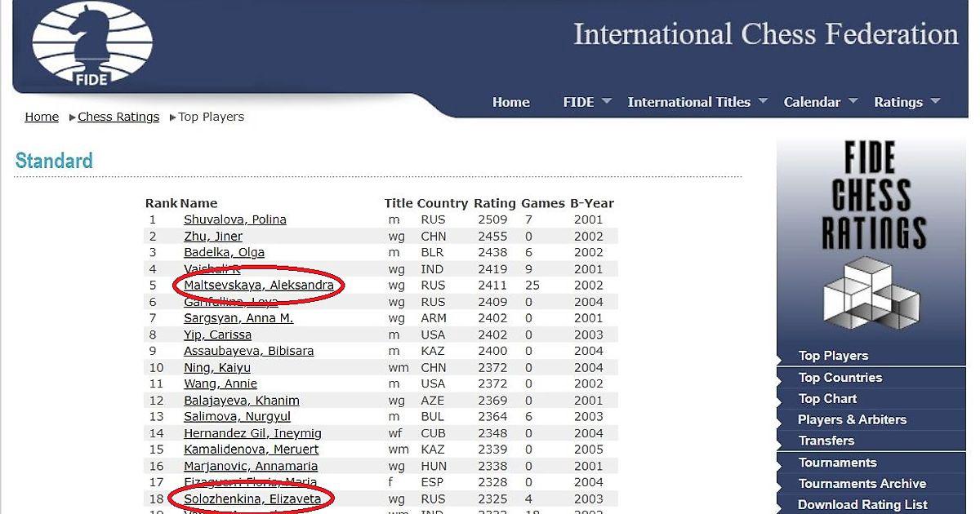
Task: Go to Home in the top navigation bar
Action: click(510, 102)
